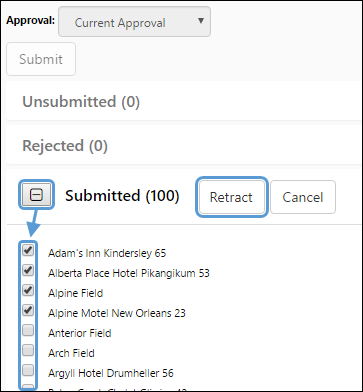Uncheck Adam's Inn Kindersley 65 checkbox
This screenshot has width=363, height=392.
coord(28,250)
